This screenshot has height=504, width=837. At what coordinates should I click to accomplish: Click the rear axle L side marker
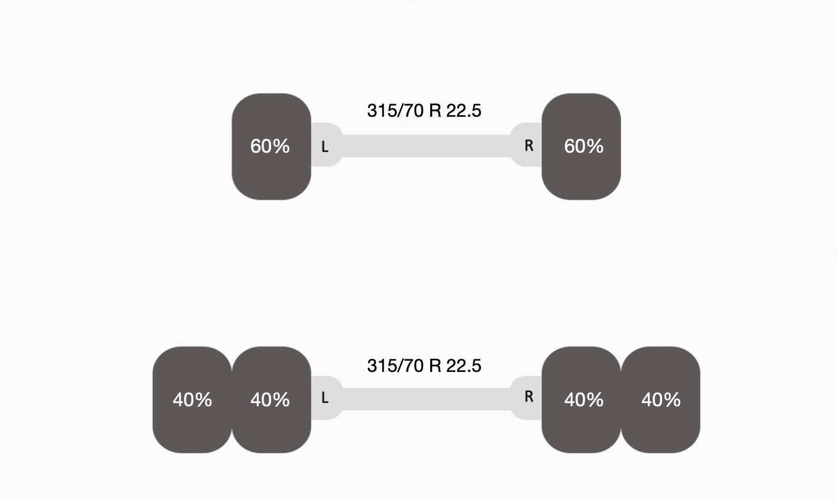[x=325, y=398]
